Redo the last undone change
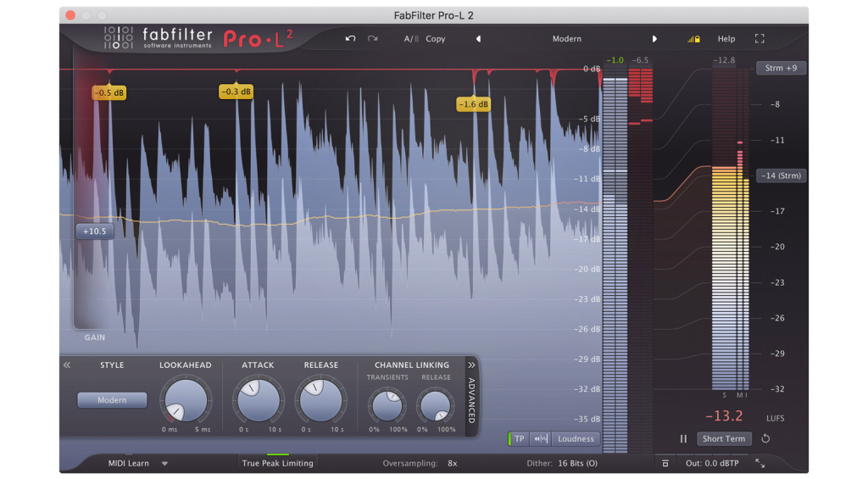 point(373,39)
